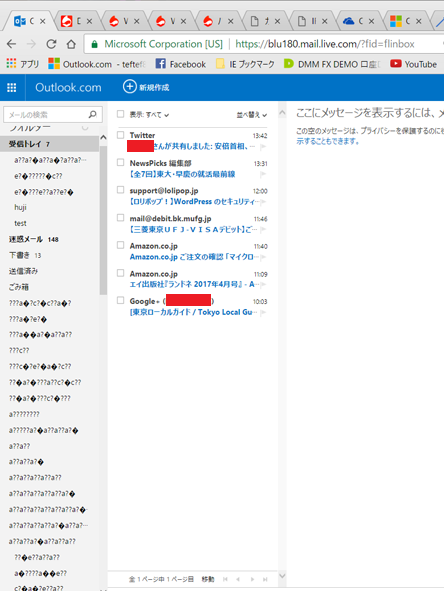Check the select-all messages checkbox

tap(120, 114)
